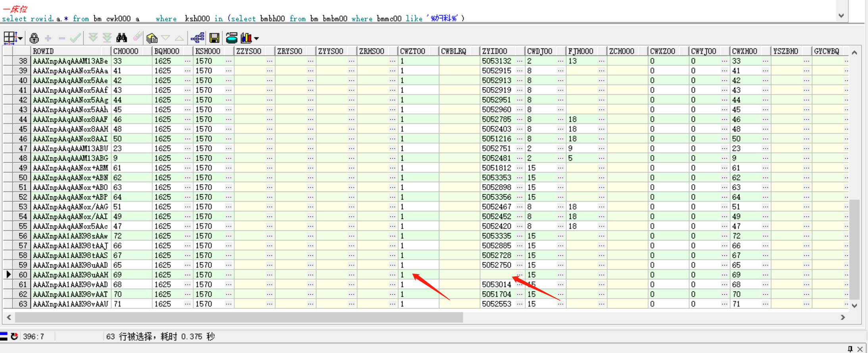868x353 pixels.
Task: Select row 60 using its row number
Action: click(x=22, y=274)
